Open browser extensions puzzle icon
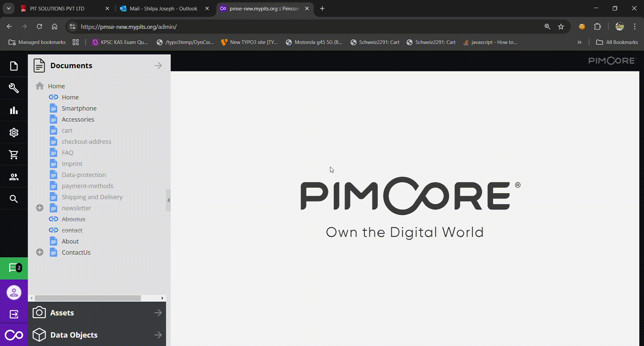The image size is (644, 346). tap(597, 26)
